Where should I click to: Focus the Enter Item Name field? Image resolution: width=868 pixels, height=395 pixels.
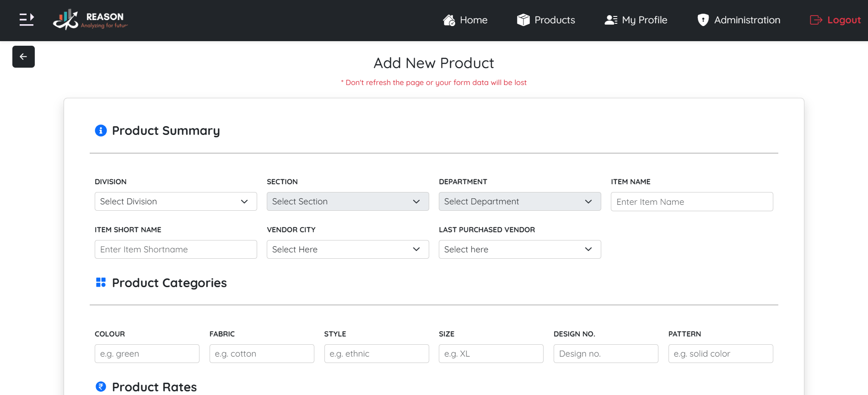click(x=692, y=202)
